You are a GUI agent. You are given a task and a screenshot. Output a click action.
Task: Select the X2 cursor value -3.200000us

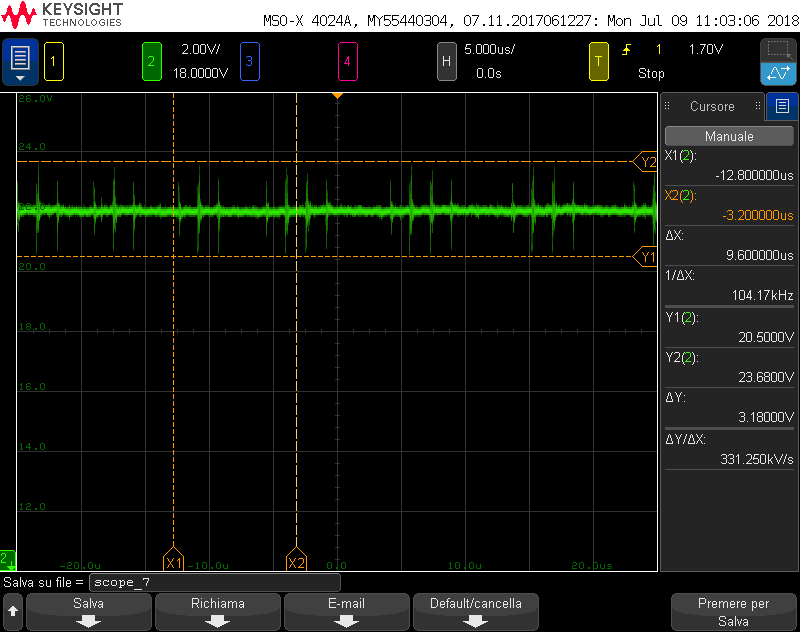758,215
